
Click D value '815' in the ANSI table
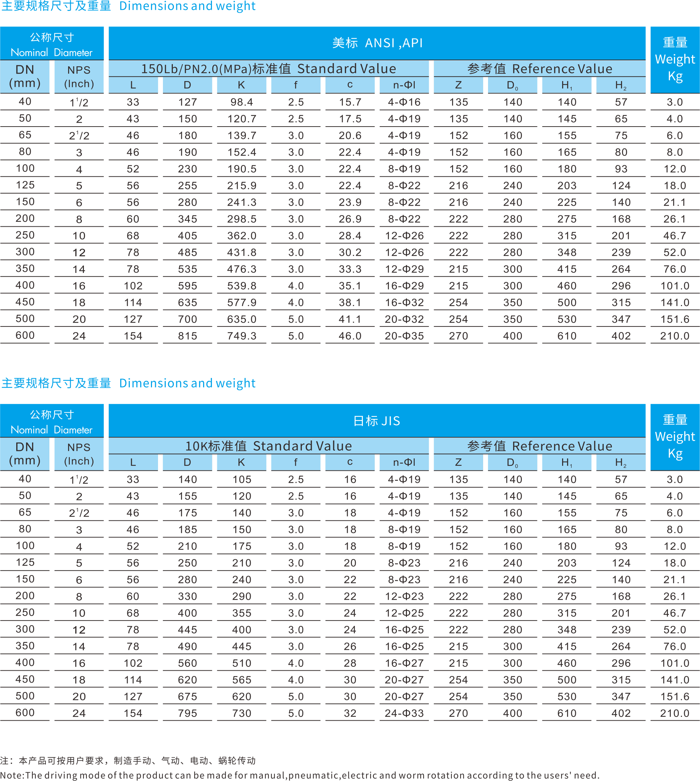[x=187, y=336]
